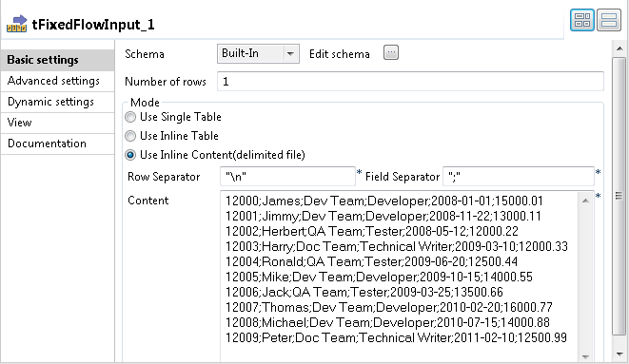This screenshot has height=364, width=629.
Task: Switch to the table layout view icon
Action: coord(582,20)
